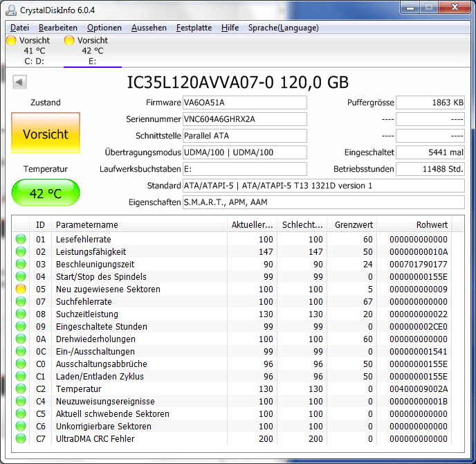Image resolution: width=476 pixels, height=464 pixels.
Task: Click the Puffergrösse field 1863 KB
Action: pos(430,102)
